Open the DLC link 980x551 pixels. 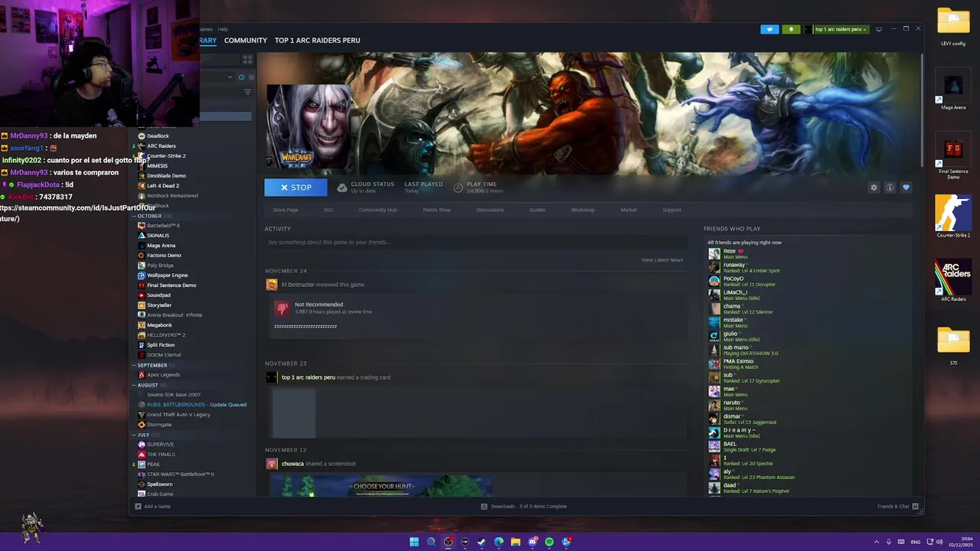click(328, 210)
